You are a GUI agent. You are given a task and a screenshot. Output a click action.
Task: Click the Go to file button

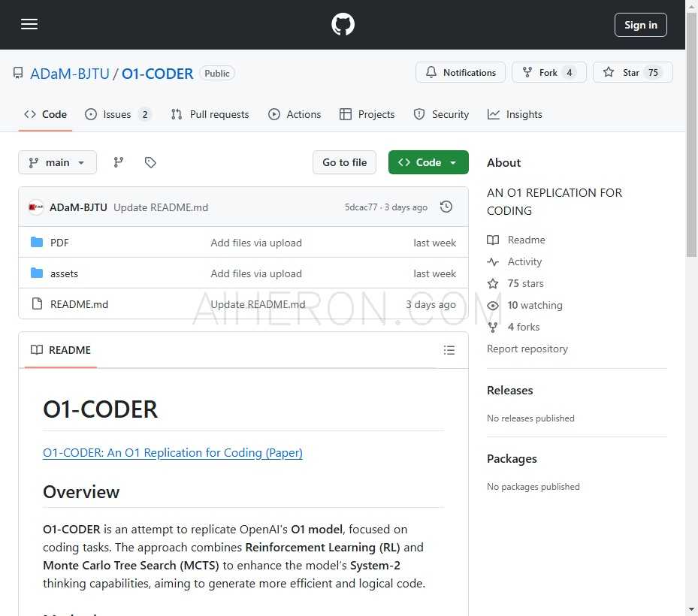[345, 162]
